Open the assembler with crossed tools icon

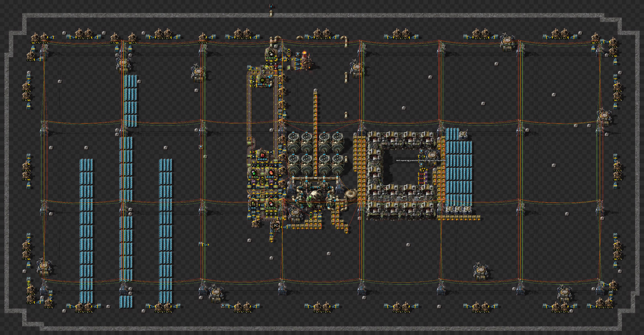pyautogui.click(x=275, y=226)
